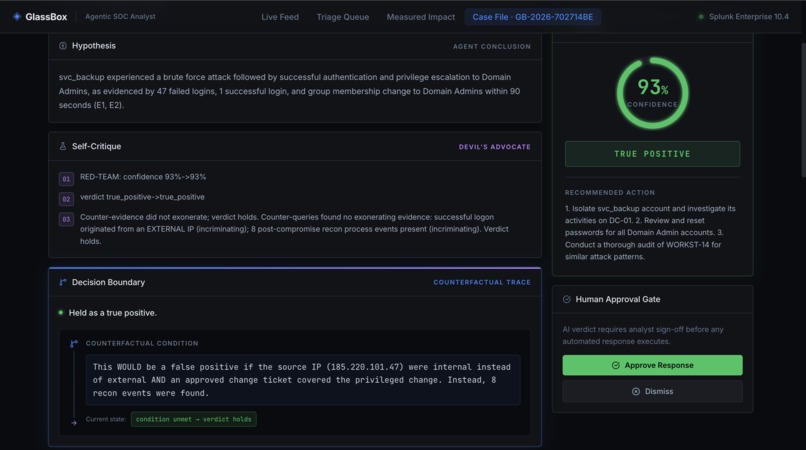Screen dimensions: 806x450
Task: Click the Current state label
Action: coord(106,419)
